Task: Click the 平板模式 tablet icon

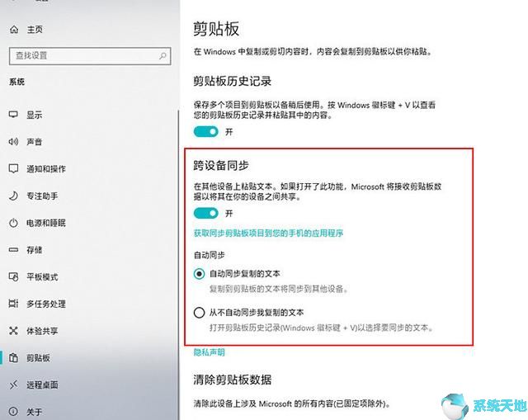Action: (13, 277)
